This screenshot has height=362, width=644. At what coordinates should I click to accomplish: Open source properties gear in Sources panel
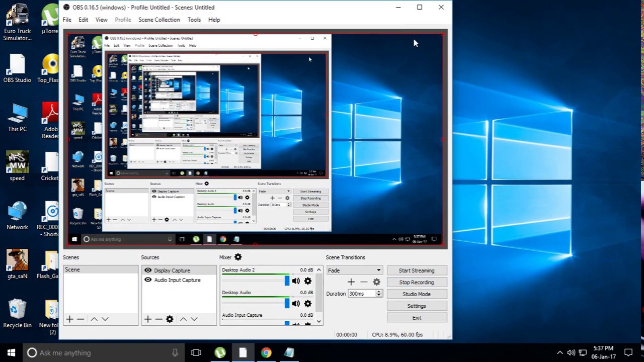pos(170,319)
